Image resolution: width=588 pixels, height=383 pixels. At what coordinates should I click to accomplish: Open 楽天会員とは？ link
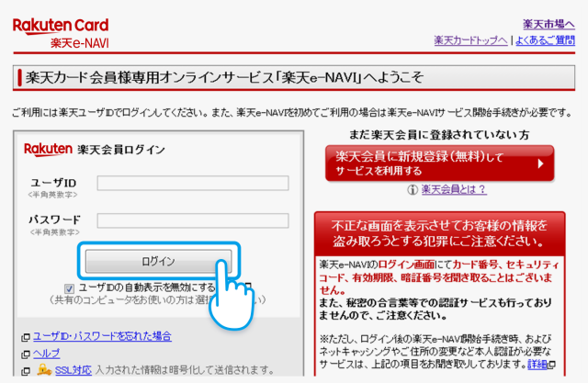[453, 189]
